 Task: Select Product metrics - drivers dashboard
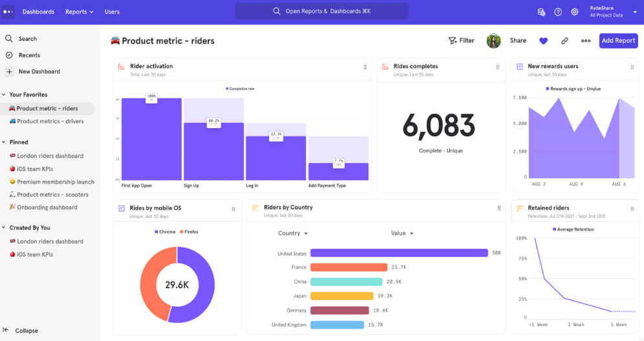[50, 121]
